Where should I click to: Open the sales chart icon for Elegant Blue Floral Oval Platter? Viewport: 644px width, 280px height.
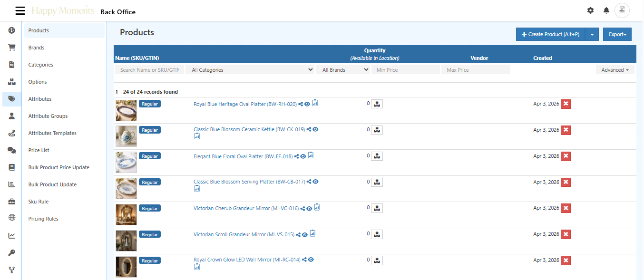tap(311, 155)
